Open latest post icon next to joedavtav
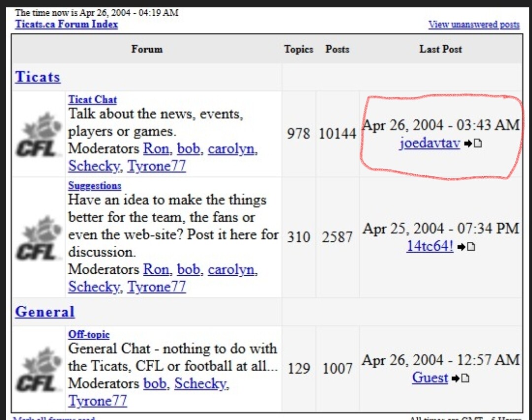 (472, 144)
